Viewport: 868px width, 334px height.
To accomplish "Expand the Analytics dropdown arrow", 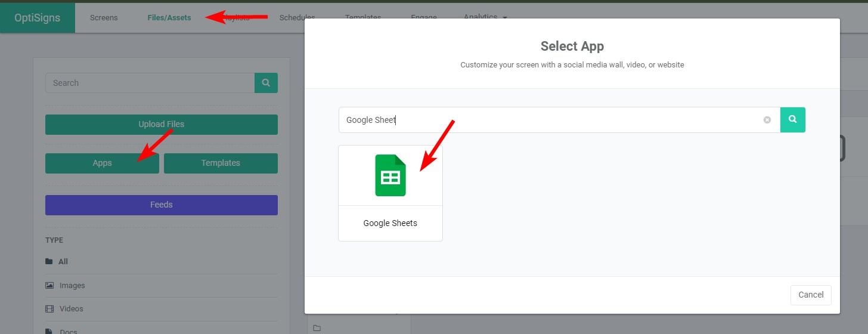I will tap(505, 18).
